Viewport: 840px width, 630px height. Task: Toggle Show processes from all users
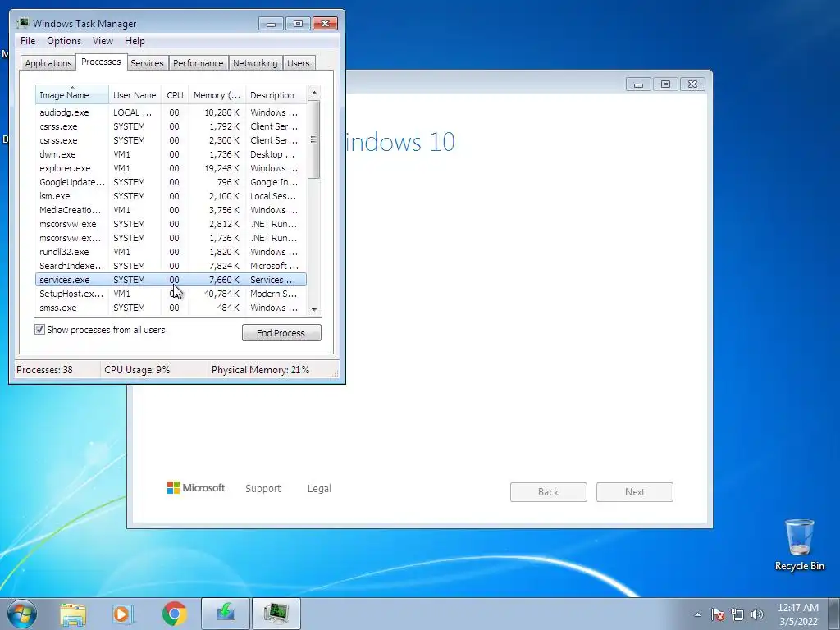(39, 330)
